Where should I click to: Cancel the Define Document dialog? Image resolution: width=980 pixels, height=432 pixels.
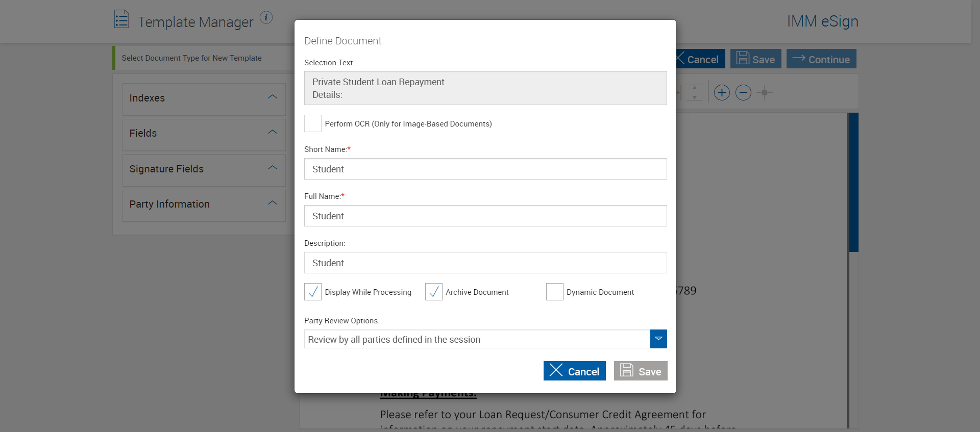pos(575,371)
